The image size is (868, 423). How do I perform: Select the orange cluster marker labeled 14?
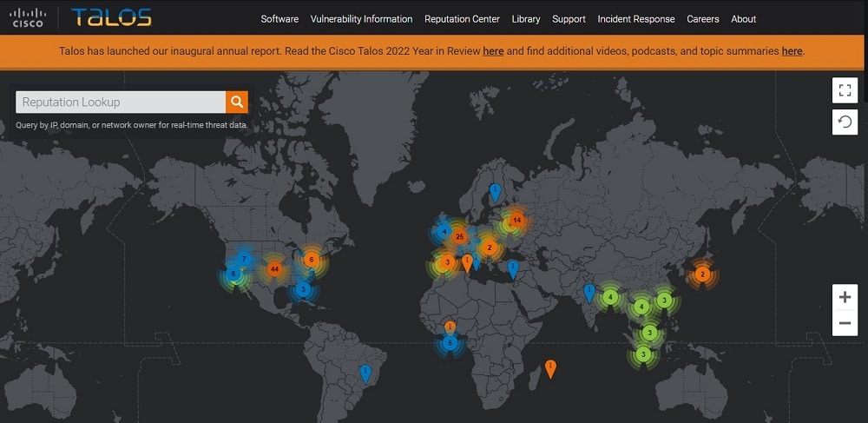click(x=516, y=220)
